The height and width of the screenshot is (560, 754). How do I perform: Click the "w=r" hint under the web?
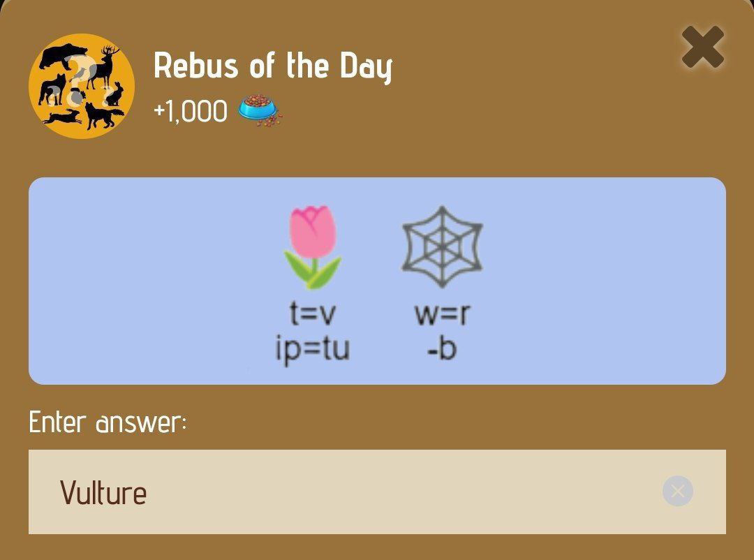[x=442, y=314]
